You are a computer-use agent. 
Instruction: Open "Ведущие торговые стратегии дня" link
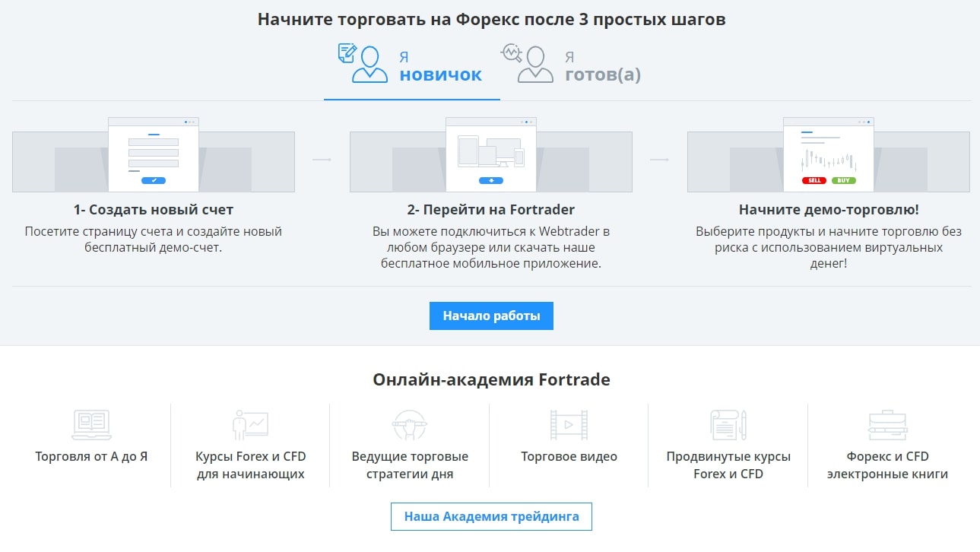coord(410,465)
